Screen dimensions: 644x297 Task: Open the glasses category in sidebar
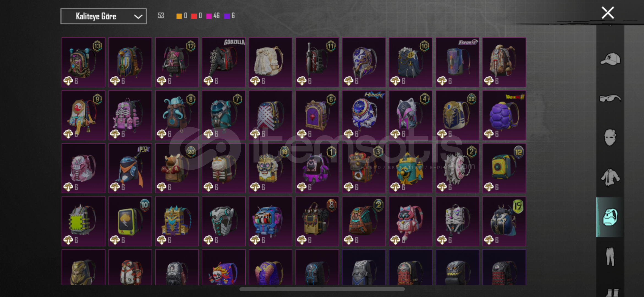(x=610, y=98)
